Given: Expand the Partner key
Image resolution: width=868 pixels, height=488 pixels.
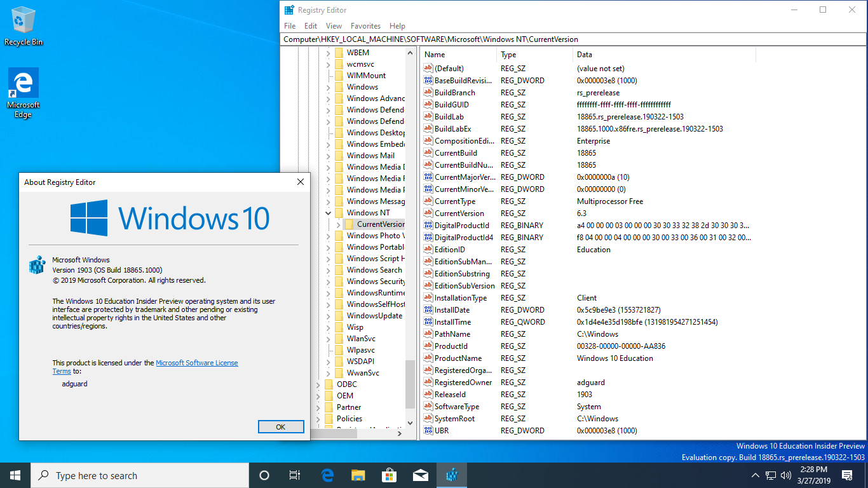Looking at the screenshot, I should pyautogui.click(x=318, y=407).
